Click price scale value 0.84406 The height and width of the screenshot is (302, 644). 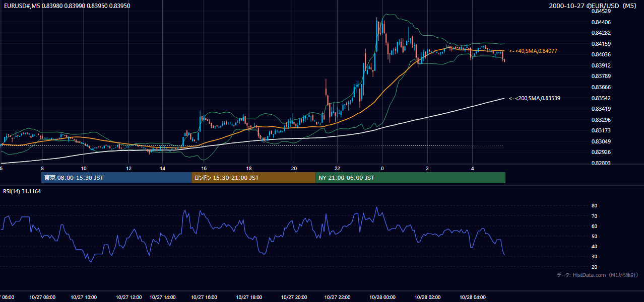[601, 22]
